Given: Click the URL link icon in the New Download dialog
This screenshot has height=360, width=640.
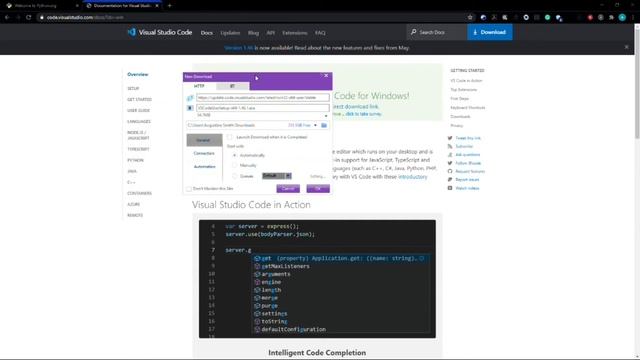Looking at the screenshot, I should 190,98.
